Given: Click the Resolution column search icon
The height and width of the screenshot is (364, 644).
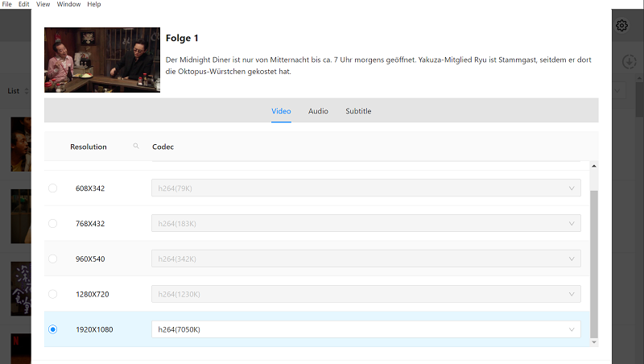Looking at the screenshot, I should click(x=136, y=146).
